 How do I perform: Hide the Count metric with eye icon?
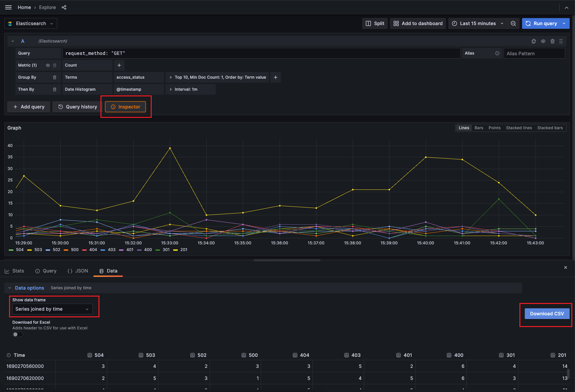(48, 65)
